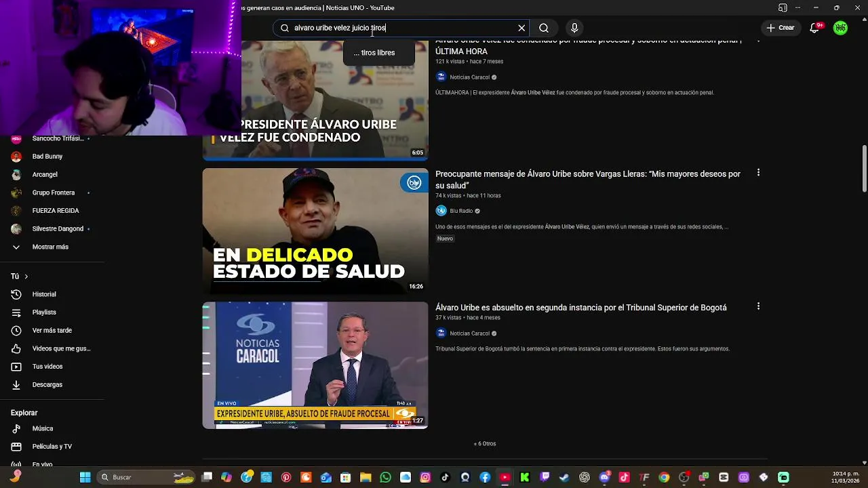
Task: Open the Blu Radio channel link
Action: (461, 211)
